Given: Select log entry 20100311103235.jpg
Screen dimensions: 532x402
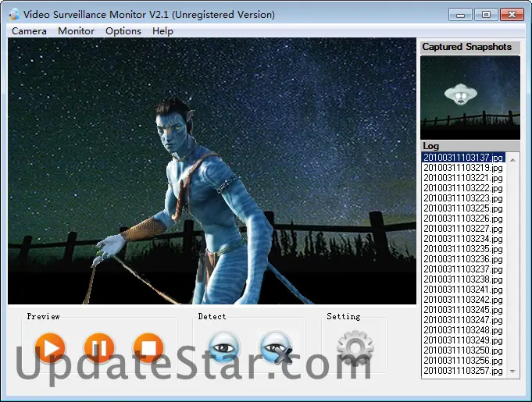Looking at the screenshot, I should click(463, 249).
